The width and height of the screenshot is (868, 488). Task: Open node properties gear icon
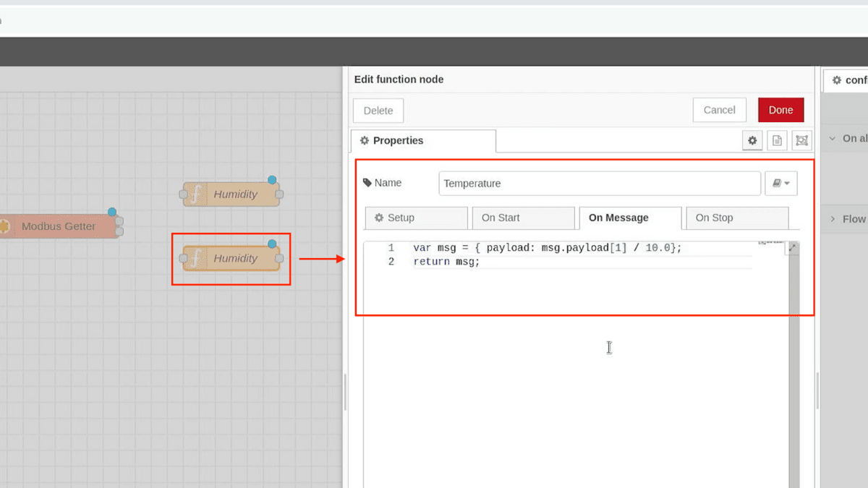pyautogui.click(x=752, y=140)
